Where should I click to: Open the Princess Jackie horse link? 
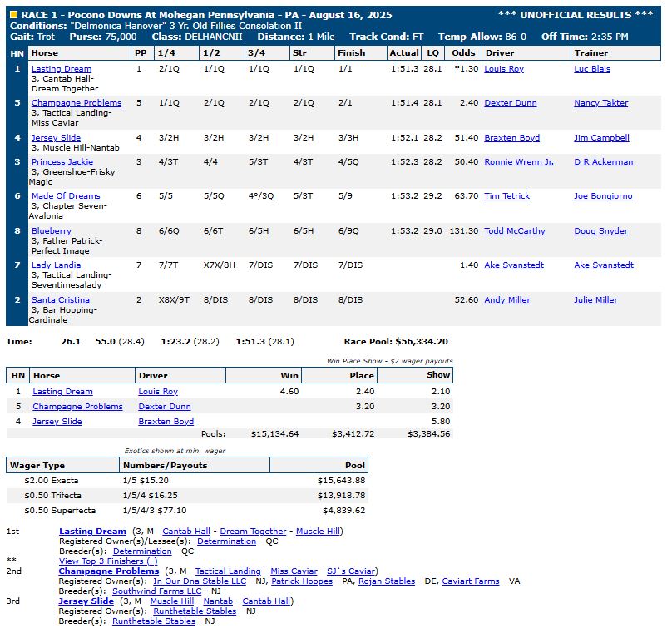coord(62,162)
